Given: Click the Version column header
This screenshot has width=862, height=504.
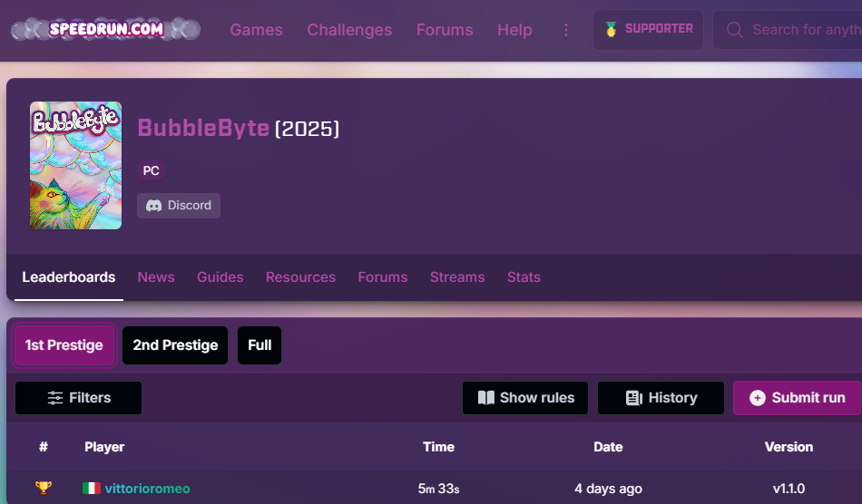Looking at the screenshot, I should [789, 447].
